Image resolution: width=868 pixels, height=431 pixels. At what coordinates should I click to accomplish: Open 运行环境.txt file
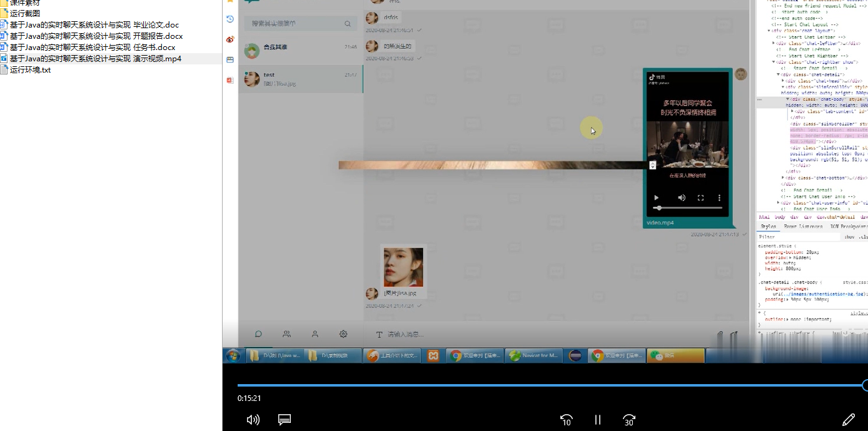[x=30, y=70]
